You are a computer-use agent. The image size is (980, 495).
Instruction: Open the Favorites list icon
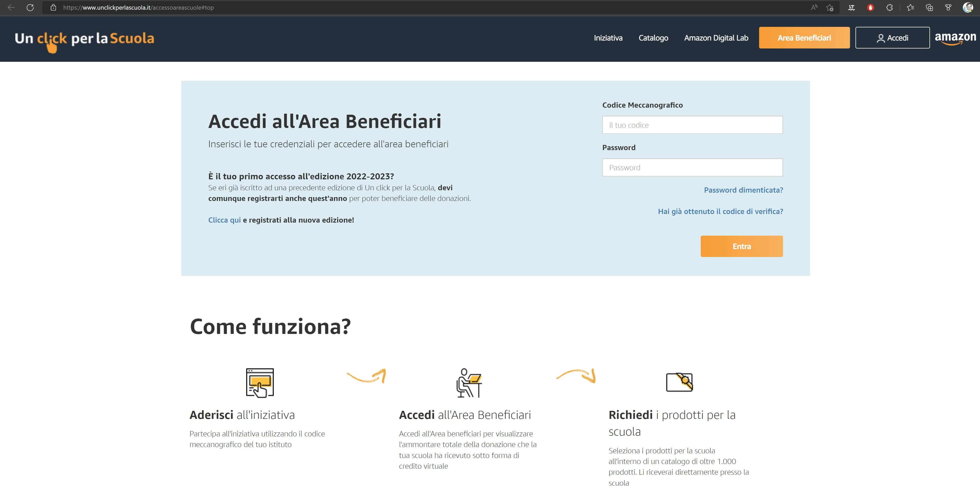(x=910, y=7)
